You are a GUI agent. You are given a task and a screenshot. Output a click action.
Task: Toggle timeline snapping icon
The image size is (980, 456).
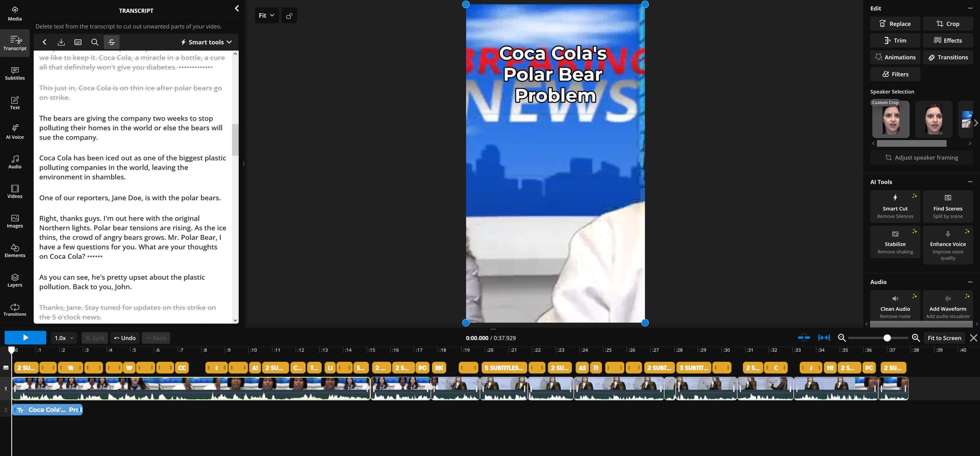(x=804, y=338)
